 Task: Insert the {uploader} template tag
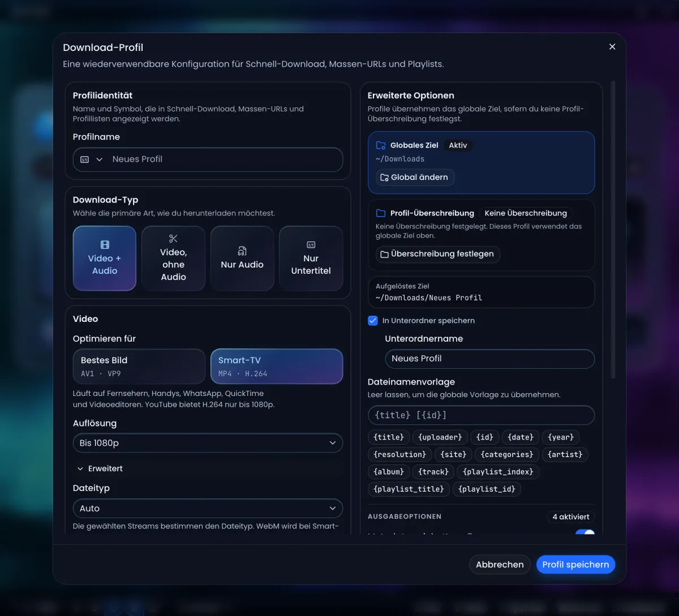(x=440, y=437)
